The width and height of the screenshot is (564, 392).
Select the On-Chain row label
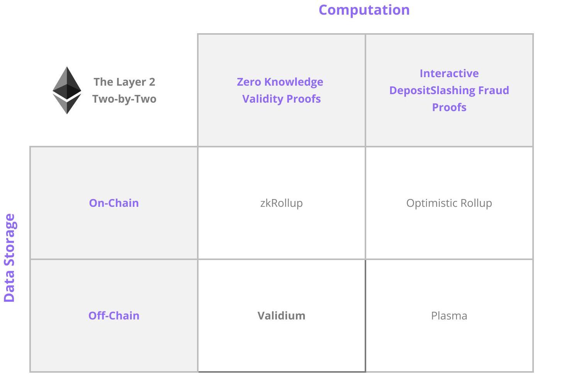(x=114, y=203)
